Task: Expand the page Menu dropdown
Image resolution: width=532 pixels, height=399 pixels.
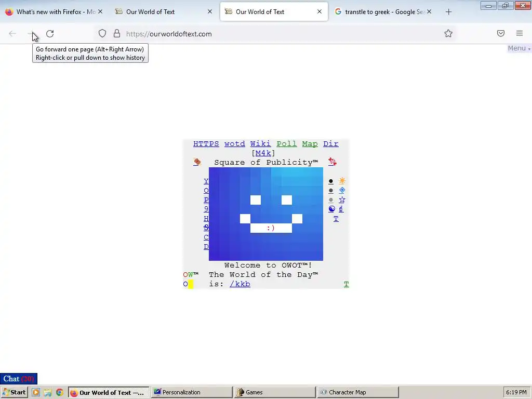Action: 519,48
